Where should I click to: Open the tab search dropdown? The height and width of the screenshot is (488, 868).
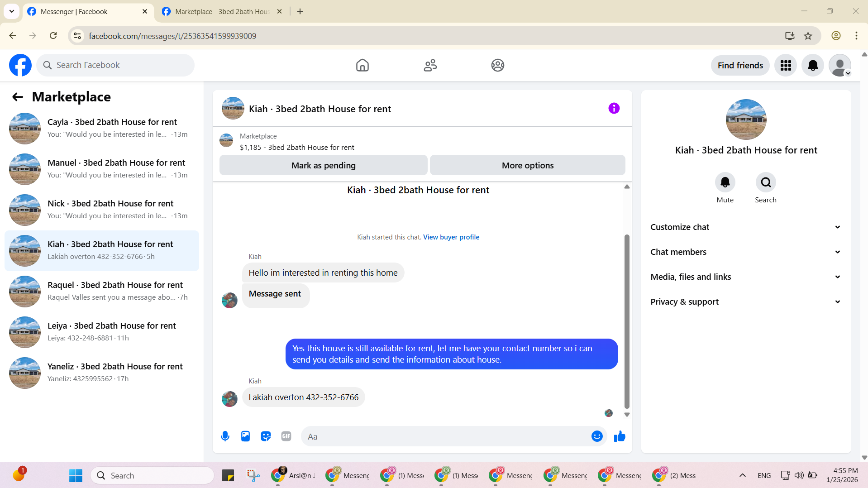pos(12,11)
